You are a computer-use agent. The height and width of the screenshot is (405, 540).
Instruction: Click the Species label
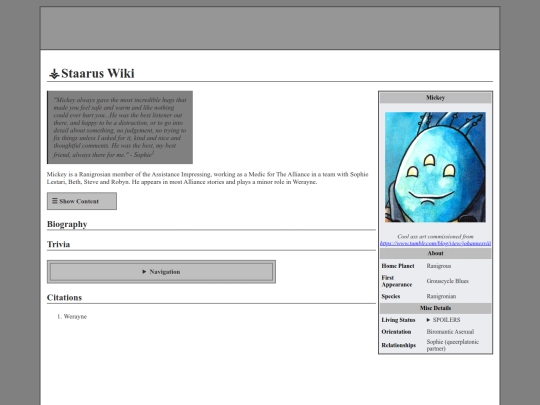(391, 296)
